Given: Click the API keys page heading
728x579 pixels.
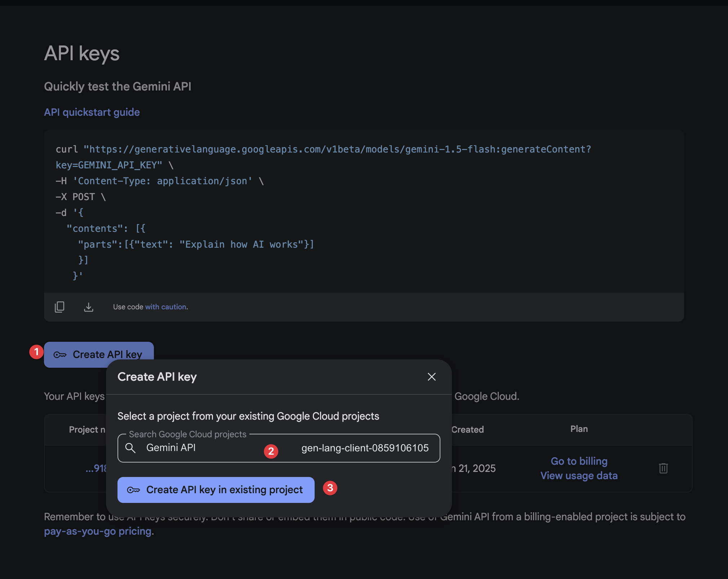Looking at the screenshot, I should pyautogui.click(x=82, y=53).
